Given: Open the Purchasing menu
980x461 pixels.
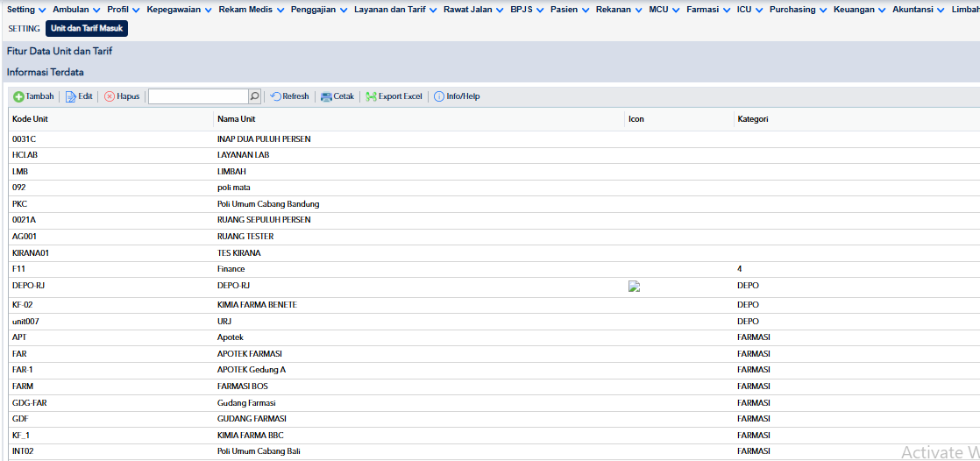Looking at the screenshot, I should point(799,10).
